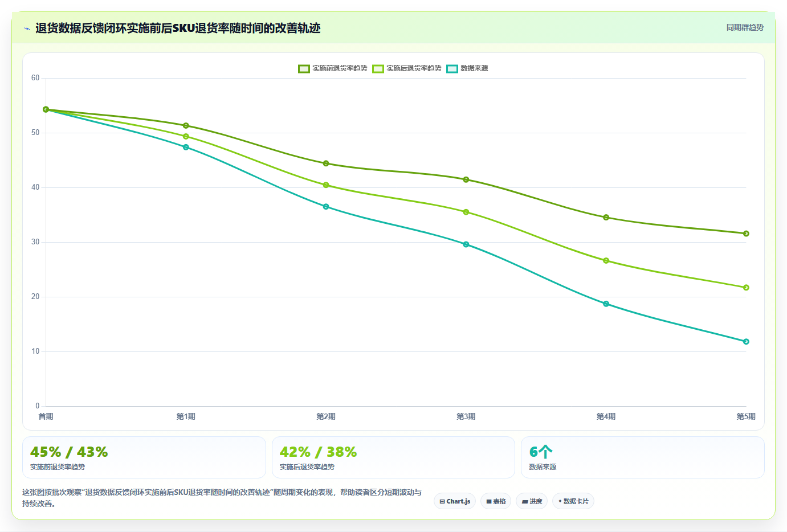Select the shared data point at 首期
The height and width of the screenshot is (532, 787).
tap(46, 109)
